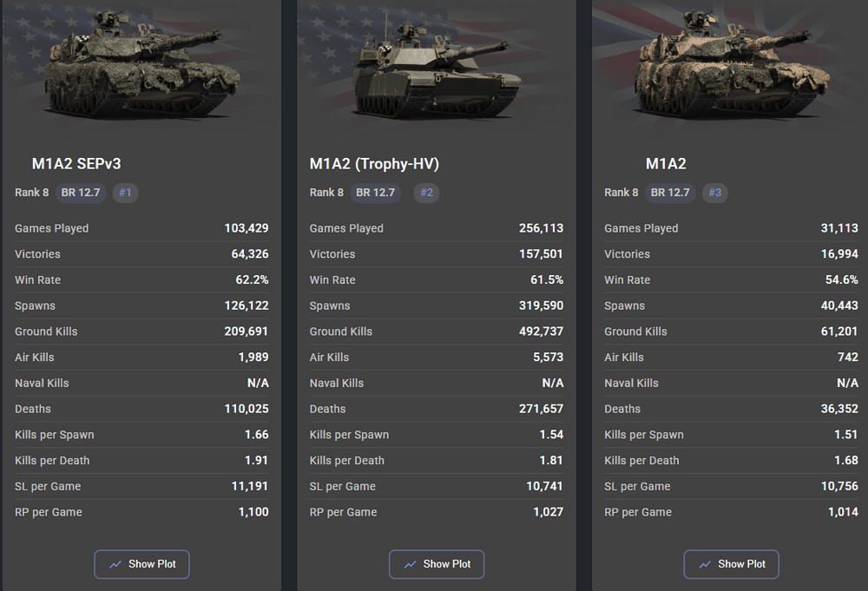
Task: Click BR 12.7 badge on Trophy-HV card
Action: [x=375, y=193]
